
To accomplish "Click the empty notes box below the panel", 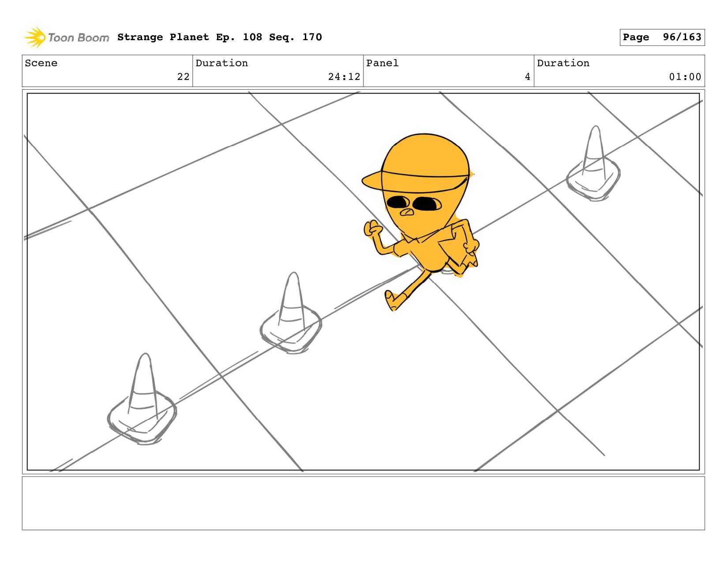I will click(363, 503).
